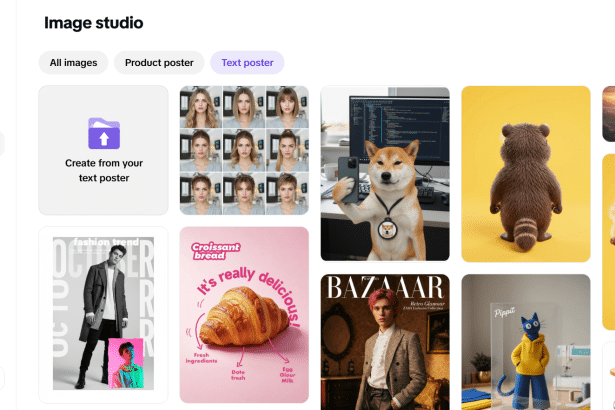Select the All images tab
Viewport: 615px width, 410px height.
[73, 62]
